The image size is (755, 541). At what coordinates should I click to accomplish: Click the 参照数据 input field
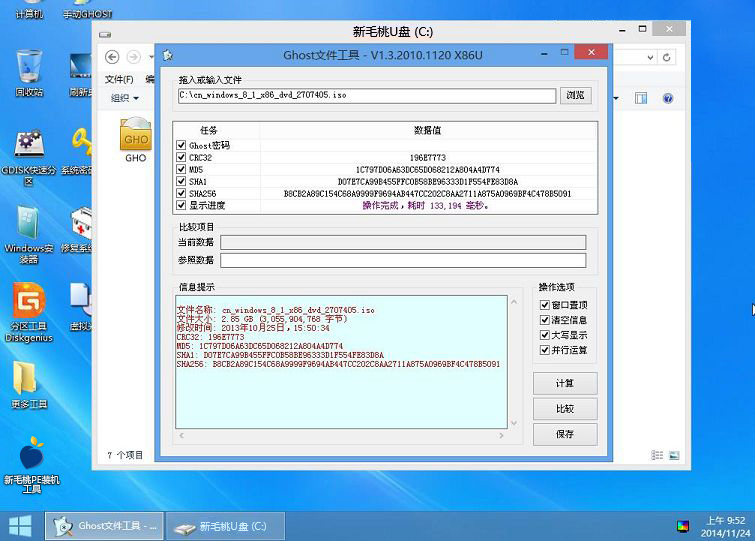[x=403, y=260]
